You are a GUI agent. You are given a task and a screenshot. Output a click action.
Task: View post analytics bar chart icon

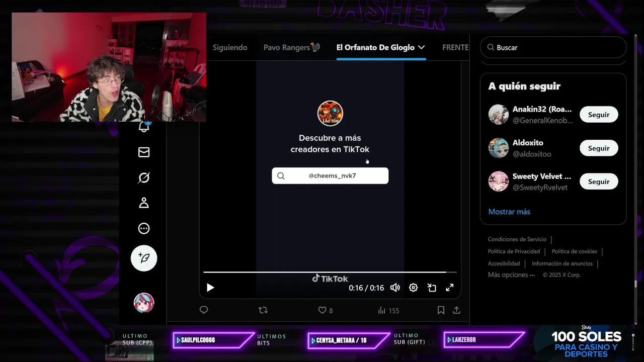(382, 310)
